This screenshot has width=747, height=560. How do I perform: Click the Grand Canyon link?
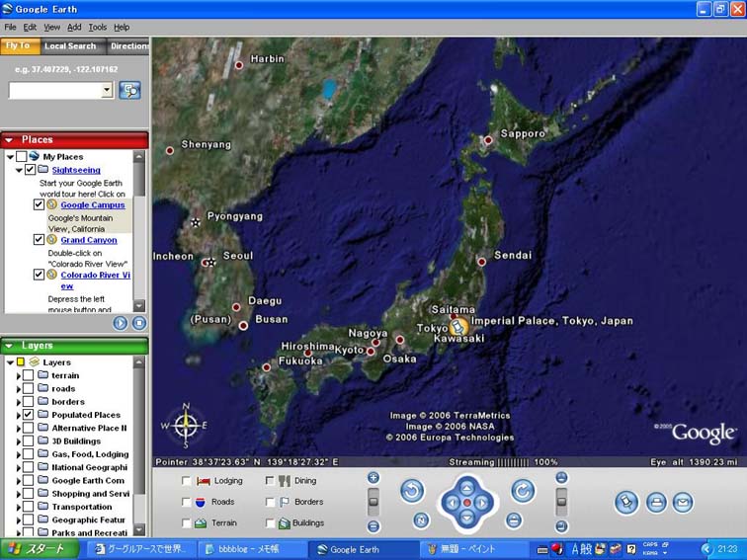89,240
